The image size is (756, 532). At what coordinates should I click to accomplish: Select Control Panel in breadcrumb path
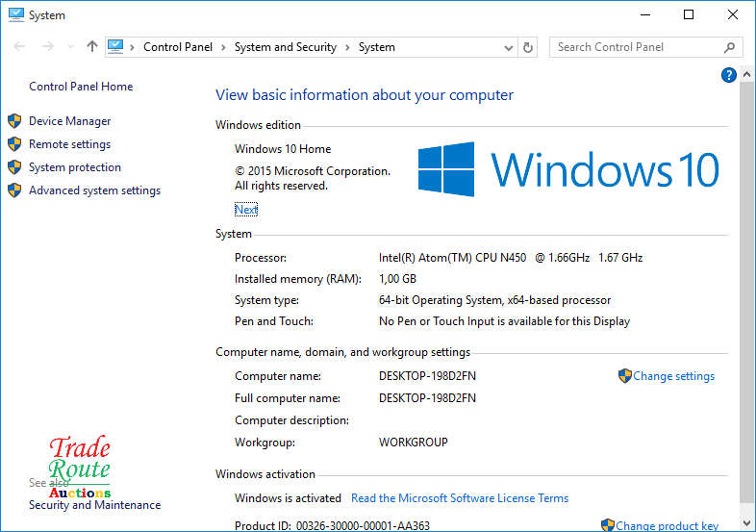(176, 47)
